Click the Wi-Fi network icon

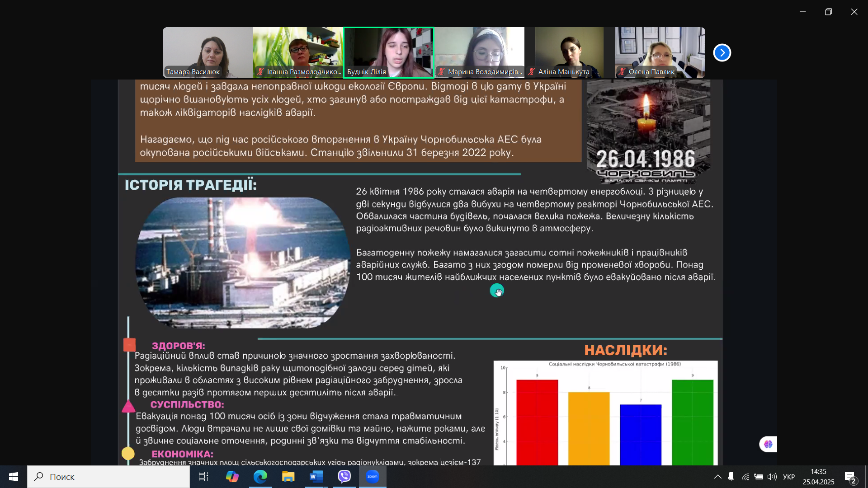(x=745, y=477)
